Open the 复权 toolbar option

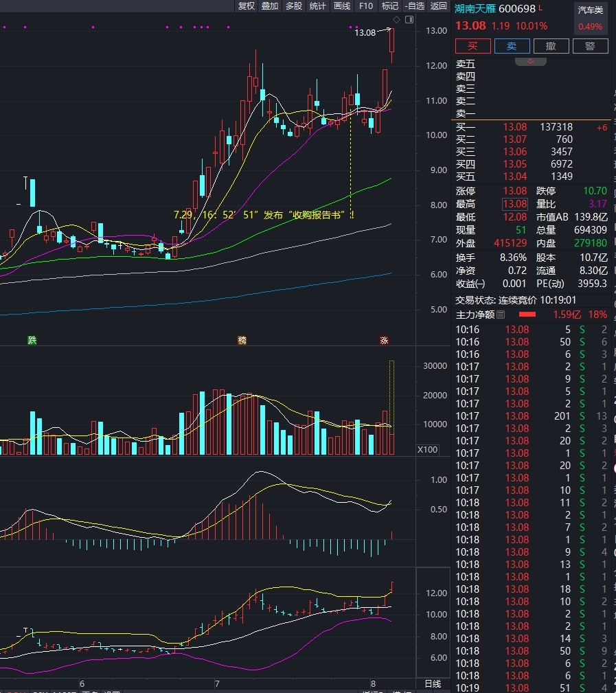pyautogui.click(x=246, y=5)
